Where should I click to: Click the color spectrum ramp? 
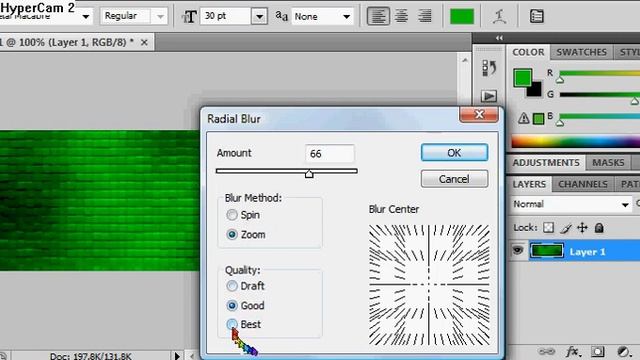(x=576, y=141)
